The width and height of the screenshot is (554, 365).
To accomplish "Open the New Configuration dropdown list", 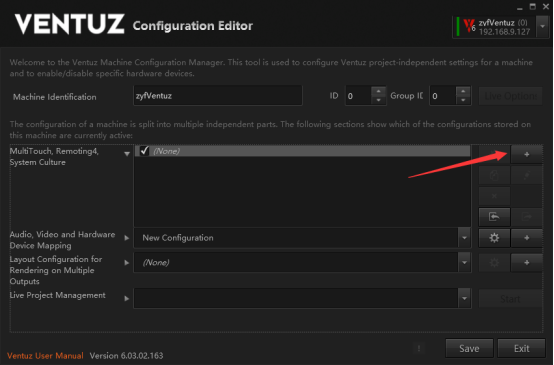I will tap(465, 238).
